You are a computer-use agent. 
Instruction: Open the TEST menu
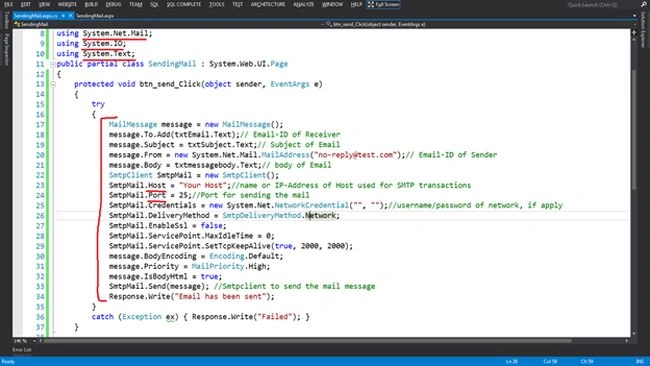tap(238, 4)
